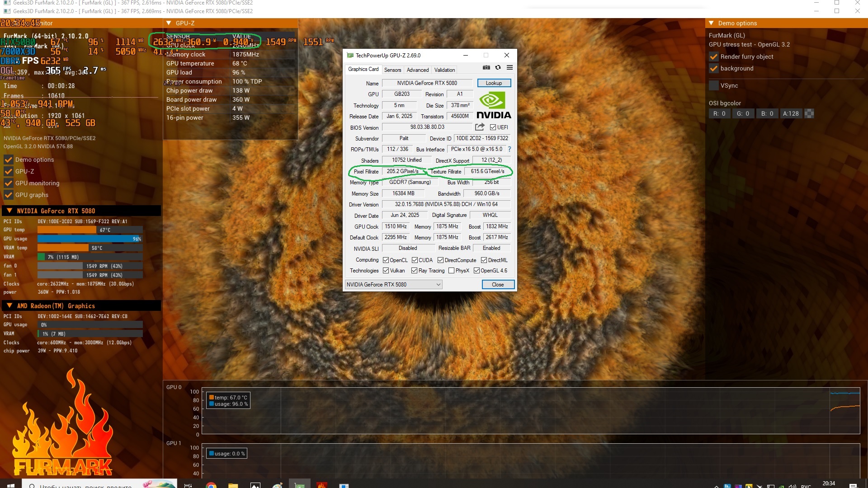Click the Close button in GPU-Z

pos(498,284)
